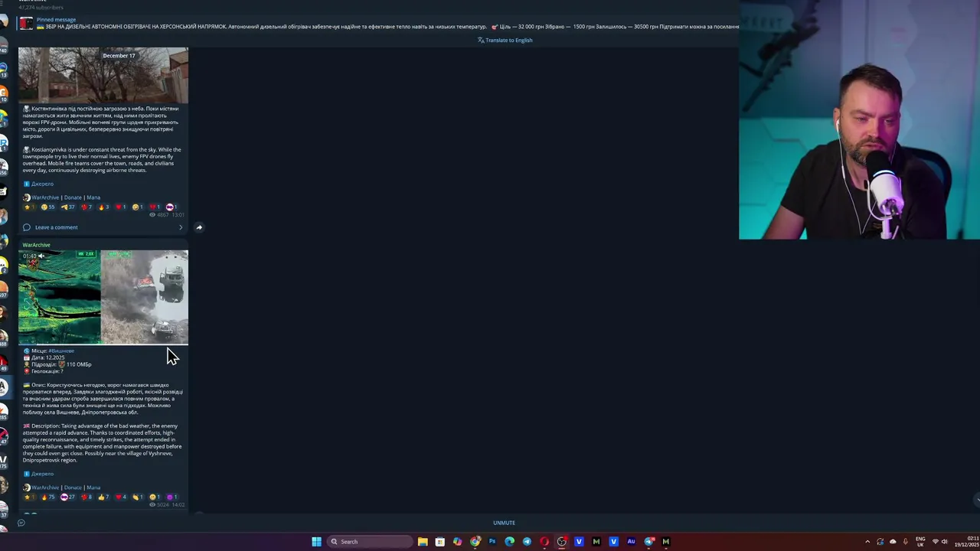Viewport: 980px width, 551px height.
Task: Click the muted speaker icon on video
Action: click(41, 256)
